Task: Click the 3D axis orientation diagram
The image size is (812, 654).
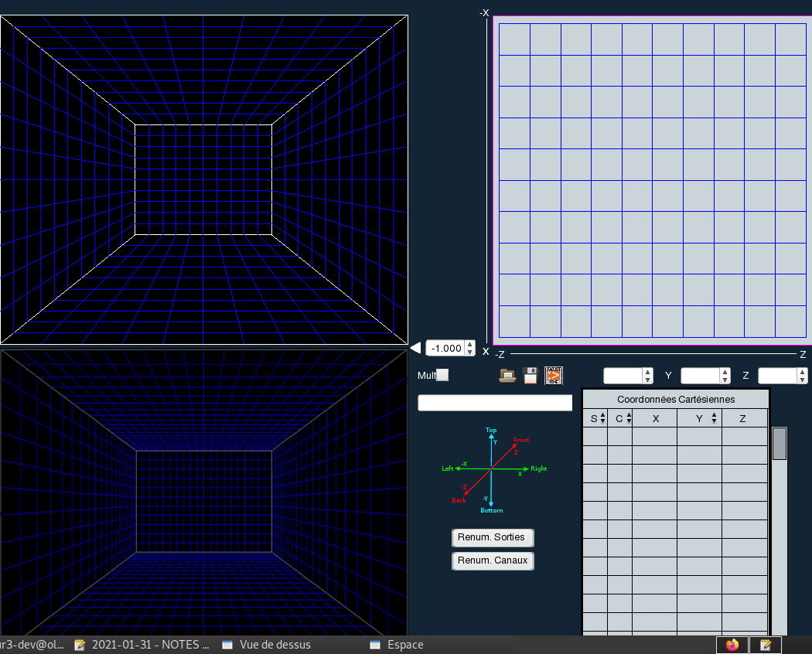Action: [493, 469]
